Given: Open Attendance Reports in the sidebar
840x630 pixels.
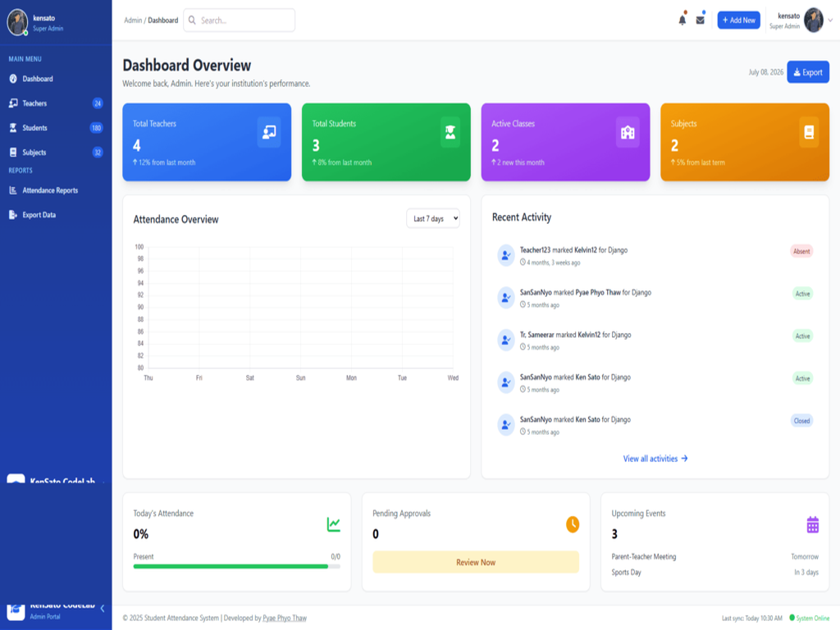Looking at the screenshot, I should [x=56, y=190].
